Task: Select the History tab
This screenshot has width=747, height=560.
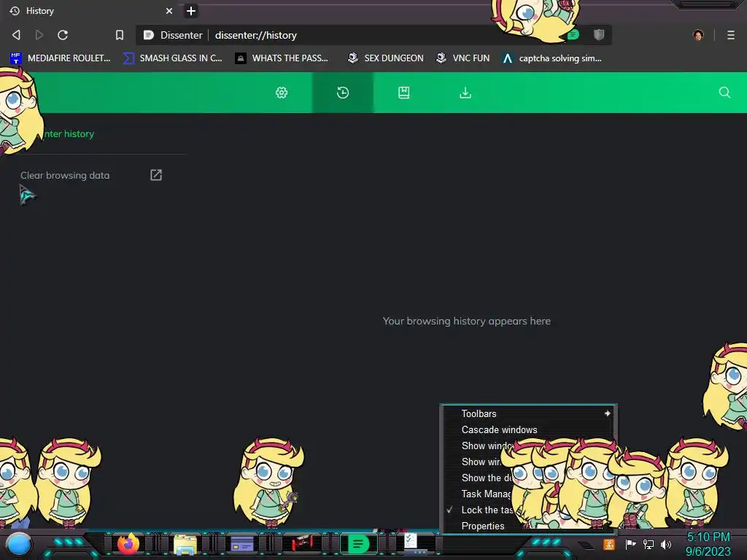Action: click(x=90, y=10)
